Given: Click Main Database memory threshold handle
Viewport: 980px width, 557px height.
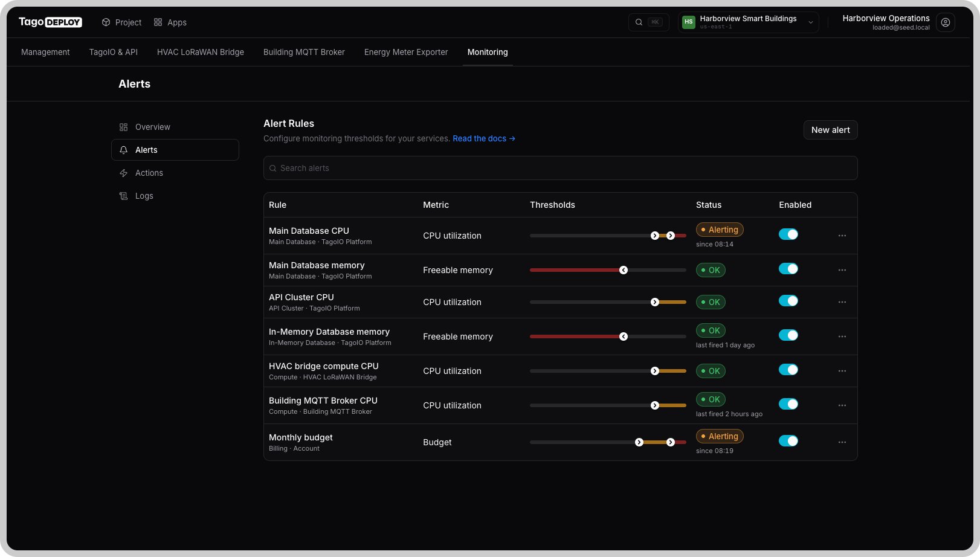Looking at the screenshot, I should 624,270.
